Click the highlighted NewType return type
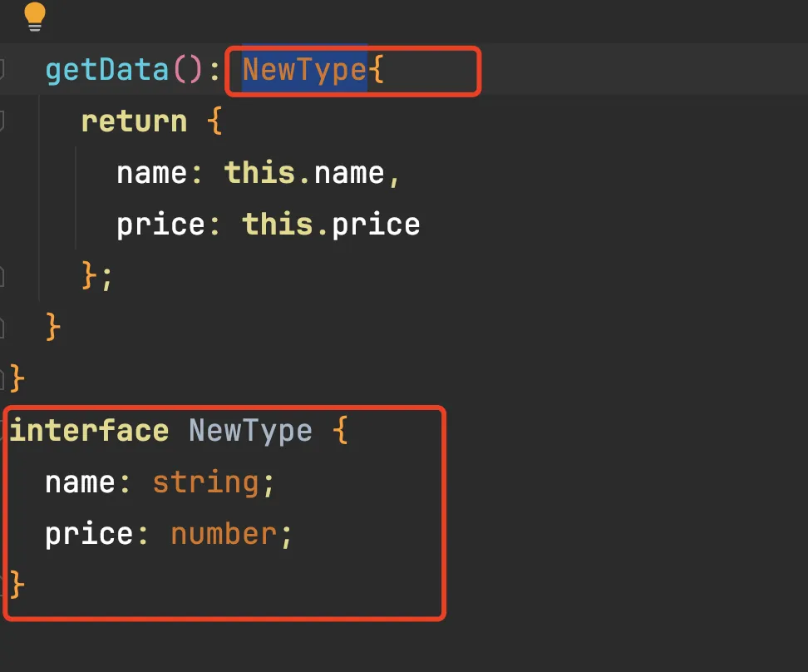808x672 pixels. 304,70
